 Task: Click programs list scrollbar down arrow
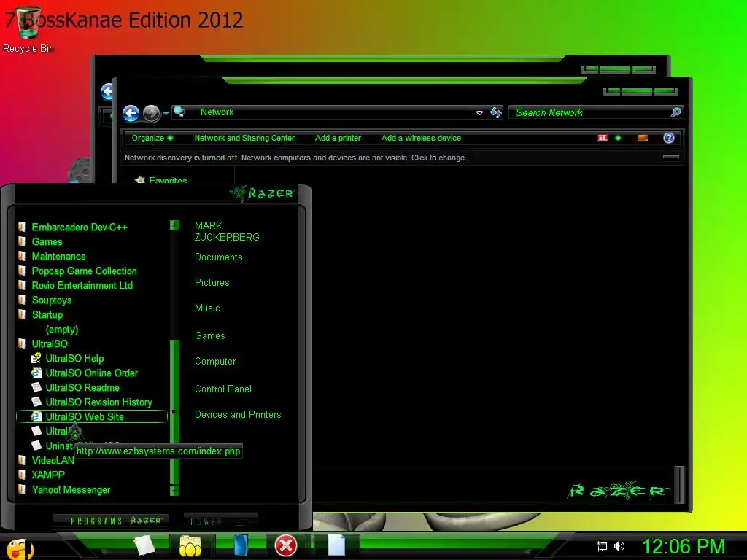(174, 491)
